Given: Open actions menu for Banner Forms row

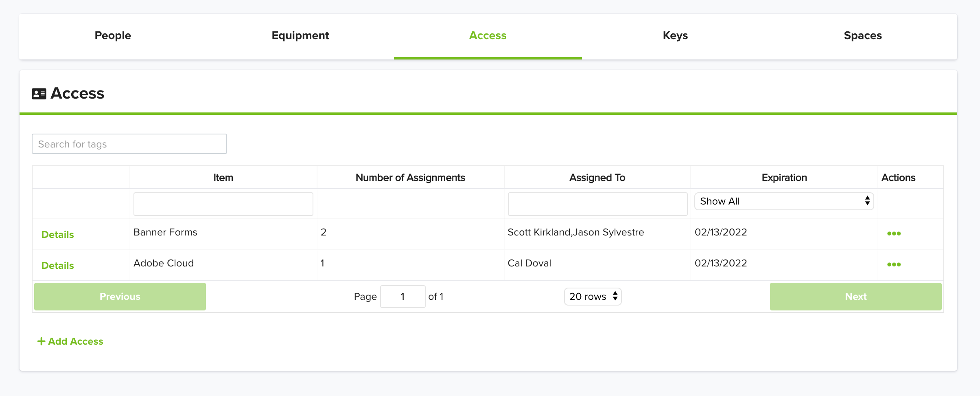Looking at the screenshot, I should pyautogui.click(x=894, y=233).
